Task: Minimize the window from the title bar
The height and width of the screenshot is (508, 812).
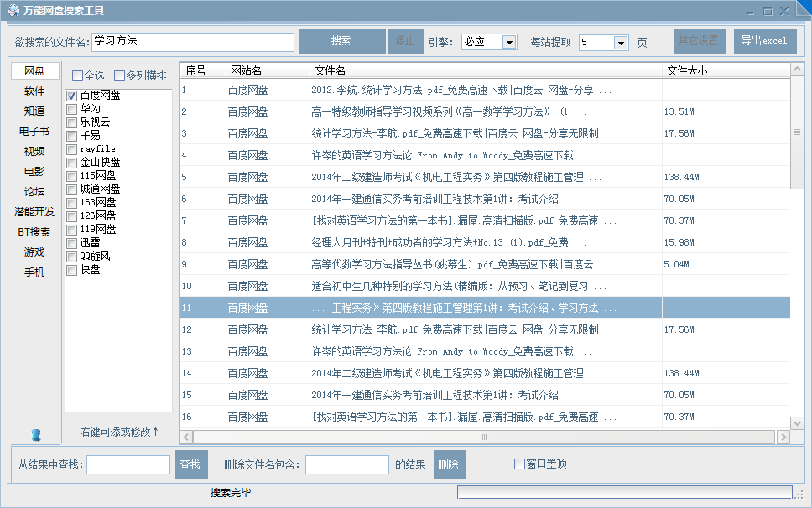Action: (x=749, y=11)
